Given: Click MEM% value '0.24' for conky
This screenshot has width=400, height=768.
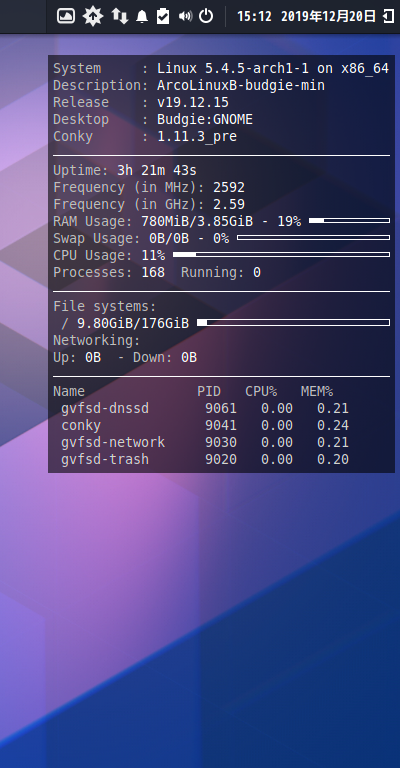Looking at the screenshot, I should pyautogui.click(x=333, y=426).
